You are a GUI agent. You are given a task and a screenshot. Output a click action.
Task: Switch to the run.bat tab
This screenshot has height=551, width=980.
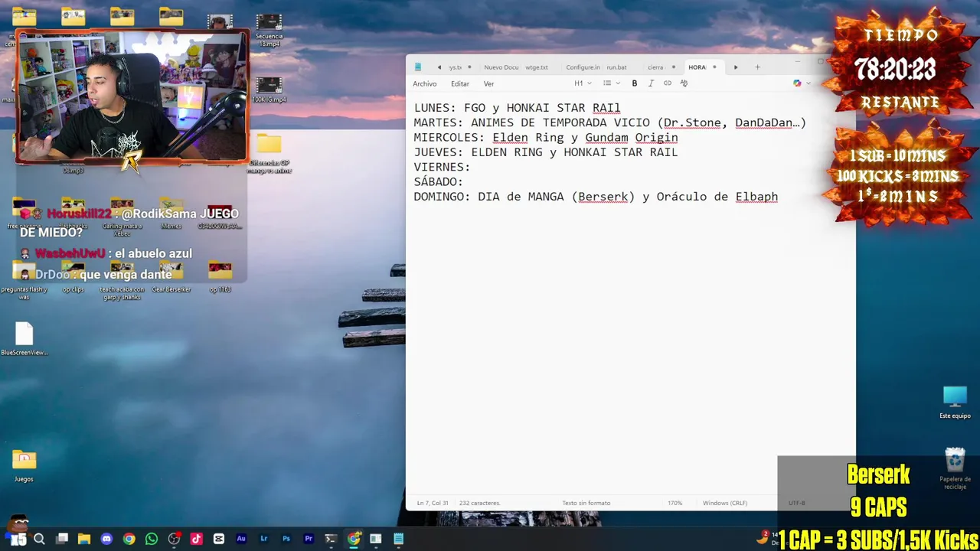click(616, 67)
